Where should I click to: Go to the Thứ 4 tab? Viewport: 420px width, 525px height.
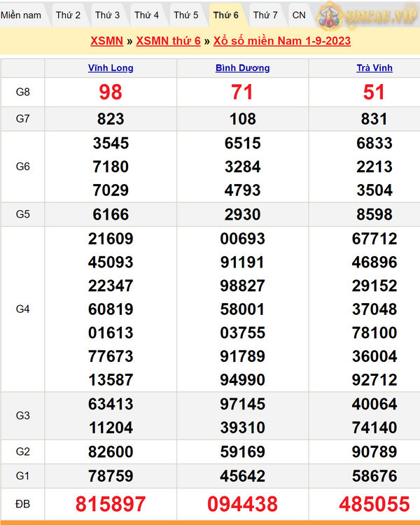tap(146, 15)
